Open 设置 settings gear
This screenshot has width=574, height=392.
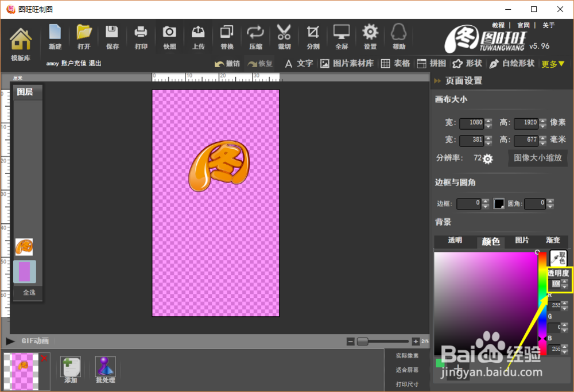(370, 37)
